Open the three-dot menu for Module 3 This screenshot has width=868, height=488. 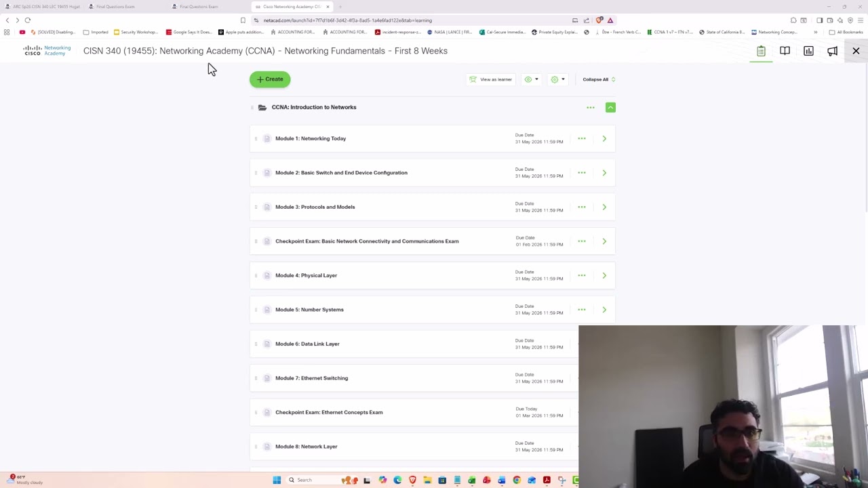click(582, 207)
